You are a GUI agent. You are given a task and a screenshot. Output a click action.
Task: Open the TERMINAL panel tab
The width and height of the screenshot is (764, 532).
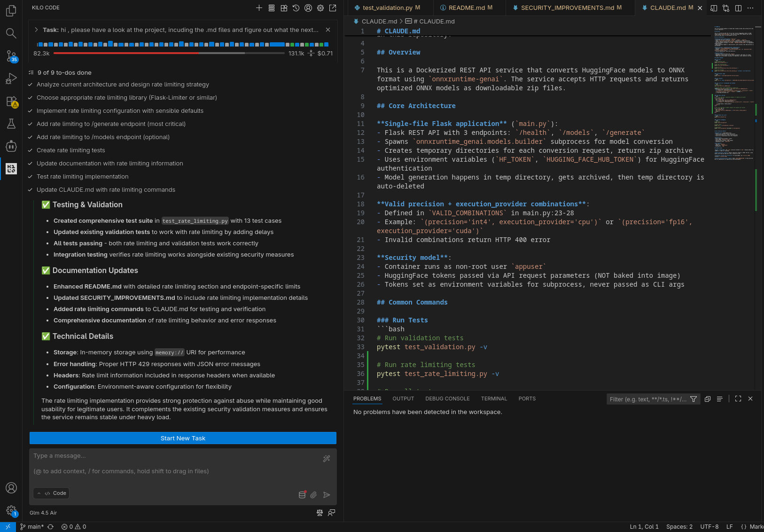pos(494,399)
